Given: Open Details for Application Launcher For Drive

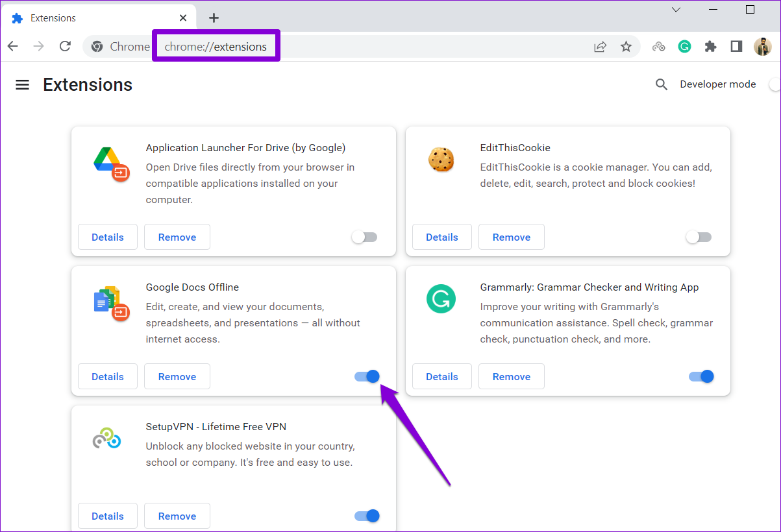Looking at the screenshot, I should (x=108, y=237).
